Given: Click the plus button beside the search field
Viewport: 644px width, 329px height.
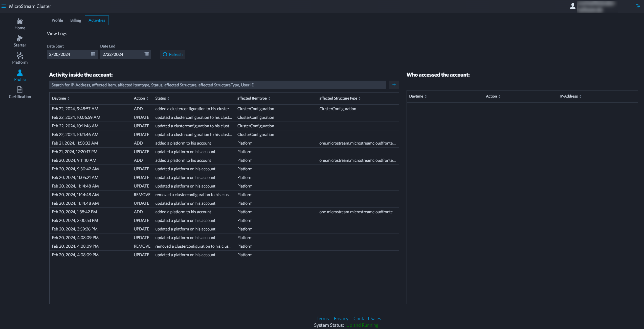Looking at the screenshot, I should 394,85.
